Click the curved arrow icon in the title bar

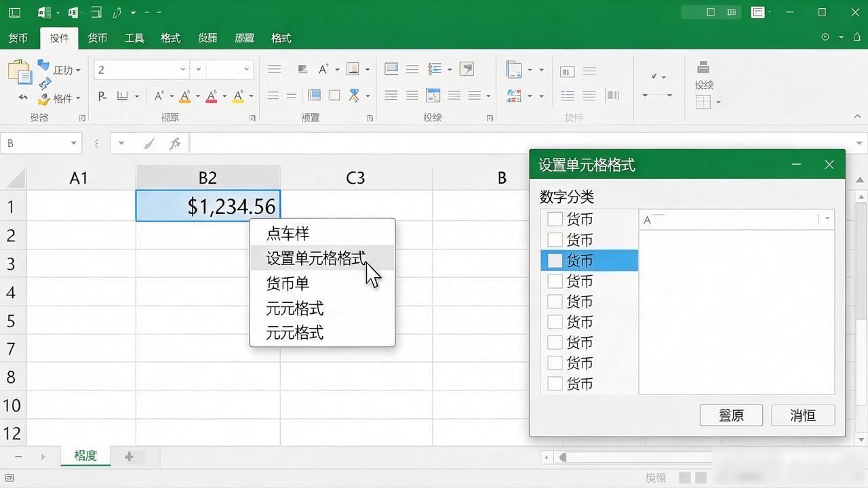click(117, 12)
